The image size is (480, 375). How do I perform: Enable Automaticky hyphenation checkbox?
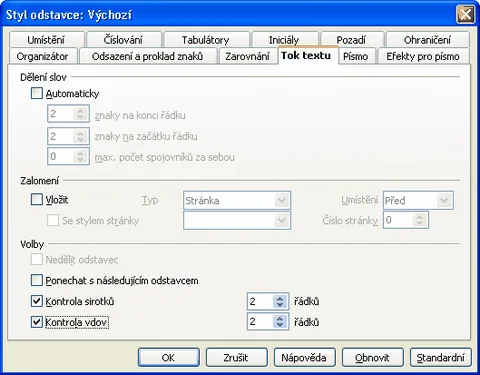(37, 93)
